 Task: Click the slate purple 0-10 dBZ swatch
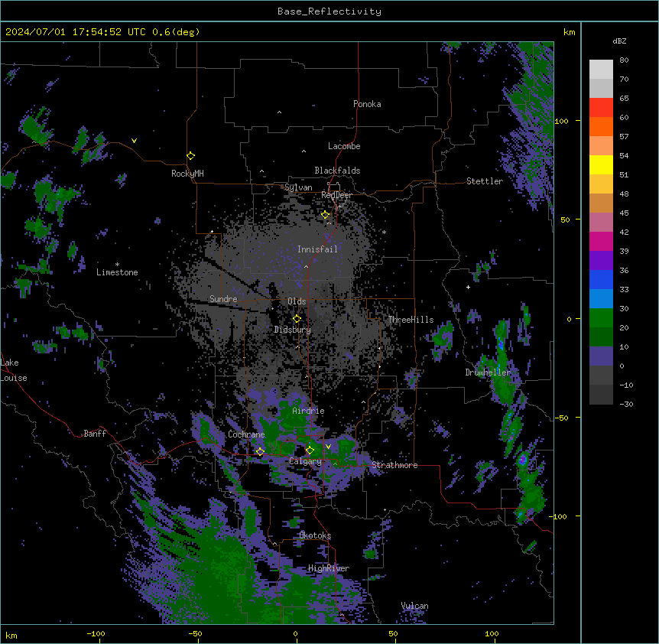[601, 356]
